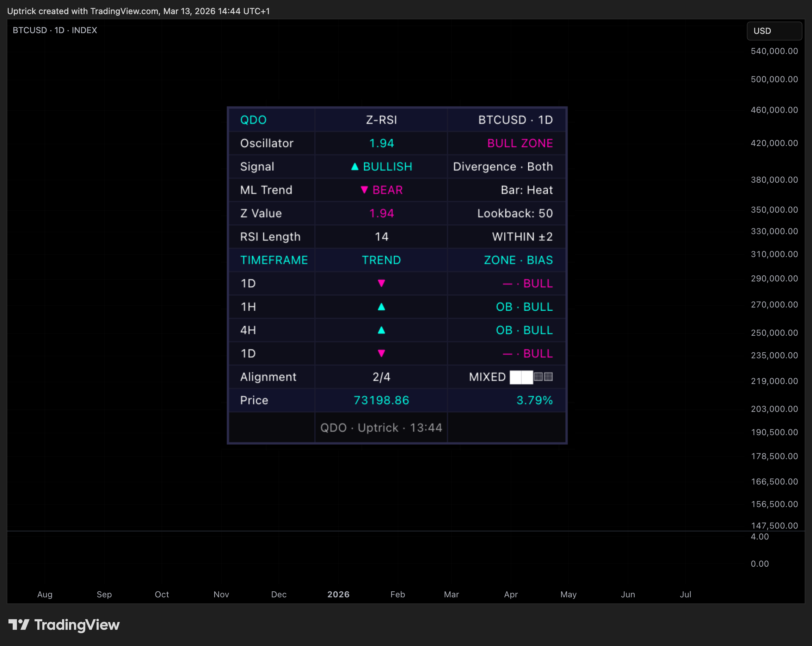
Task: Click the bullish triangle next to BULLISH
Action: click(x=355, y=166)
